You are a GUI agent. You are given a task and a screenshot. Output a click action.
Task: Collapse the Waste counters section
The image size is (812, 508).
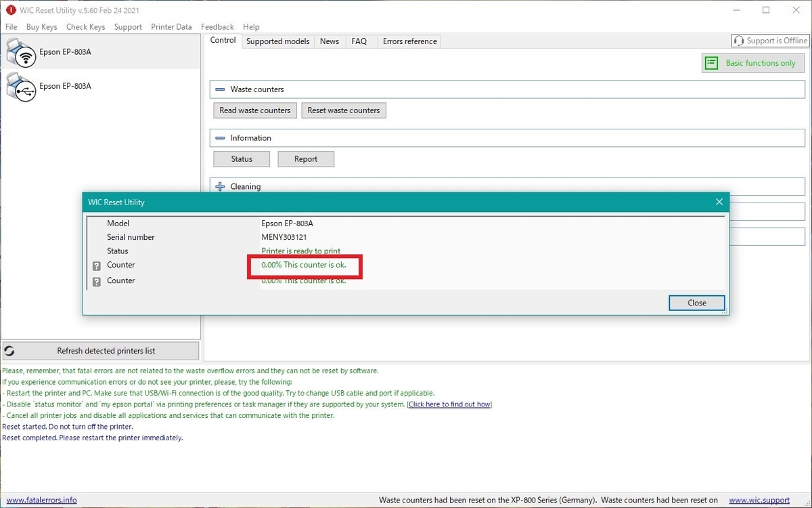pyautogui.click(x=220, y=89)
